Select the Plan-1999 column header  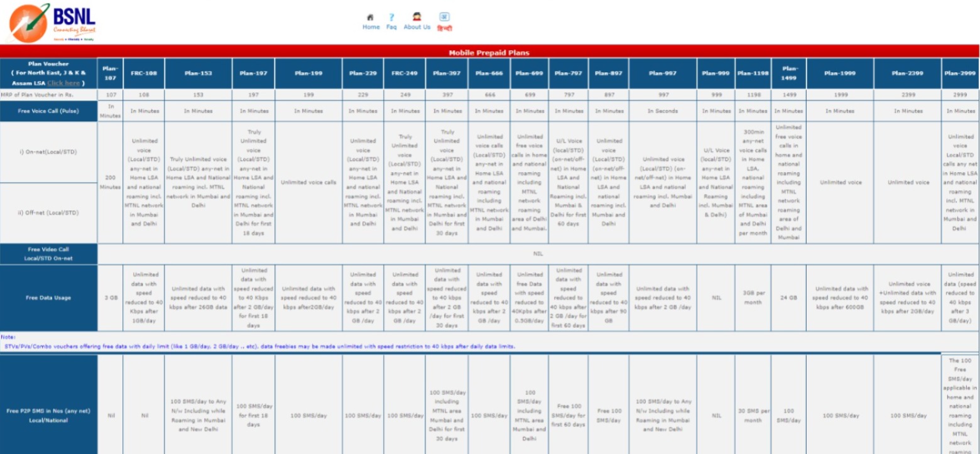(x=840, y=73)
